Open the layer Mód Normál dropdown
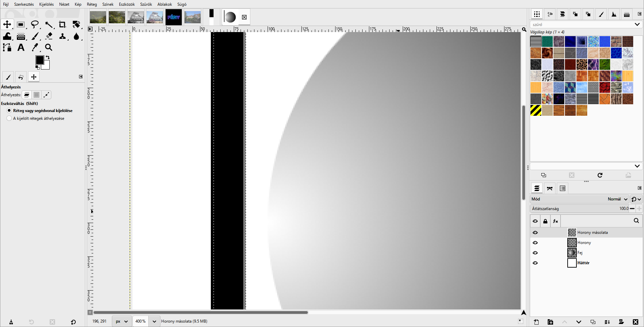The height and width of the screenshot is (327, 644). 579,199
